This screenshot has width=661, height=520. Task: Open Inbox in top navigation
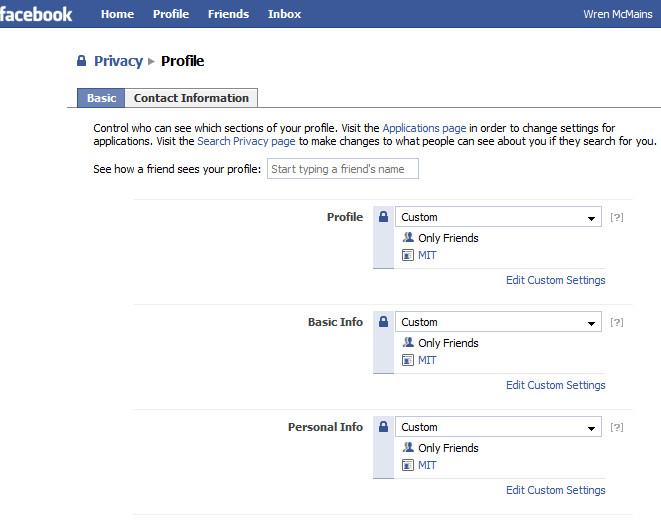pyautogui.click(x=284, y=14)
